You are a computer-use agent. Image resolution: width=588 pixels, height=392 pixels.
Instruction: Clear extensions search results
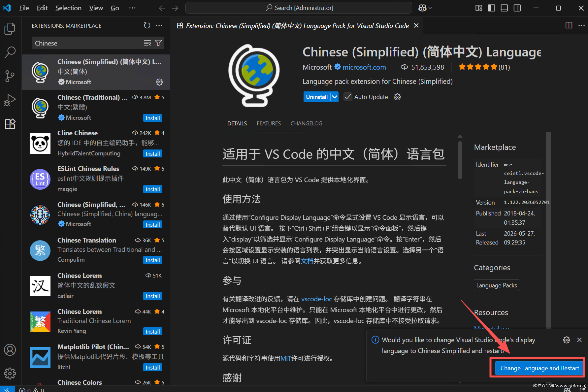[x=147, y=43]
